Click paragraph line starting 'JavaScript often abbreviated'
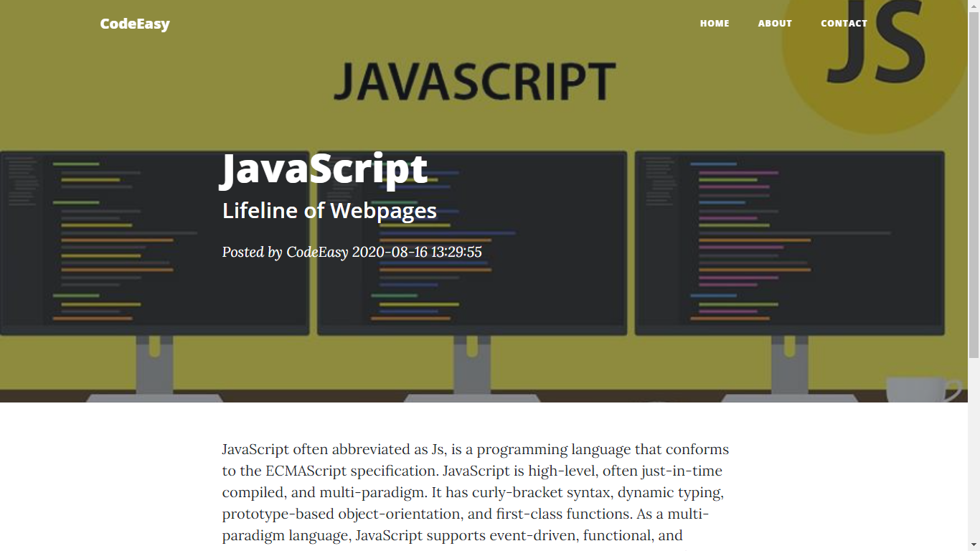The width and height of the screenshot is (980, 551). tap(475, 450)
